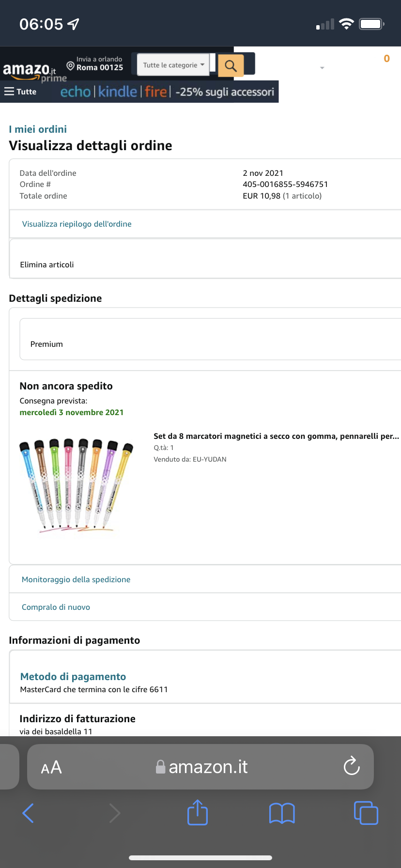Viewport: 401px width, 868px height.
Task: Open Safari bookmarks book icon
Action: (x=282, y=813)
